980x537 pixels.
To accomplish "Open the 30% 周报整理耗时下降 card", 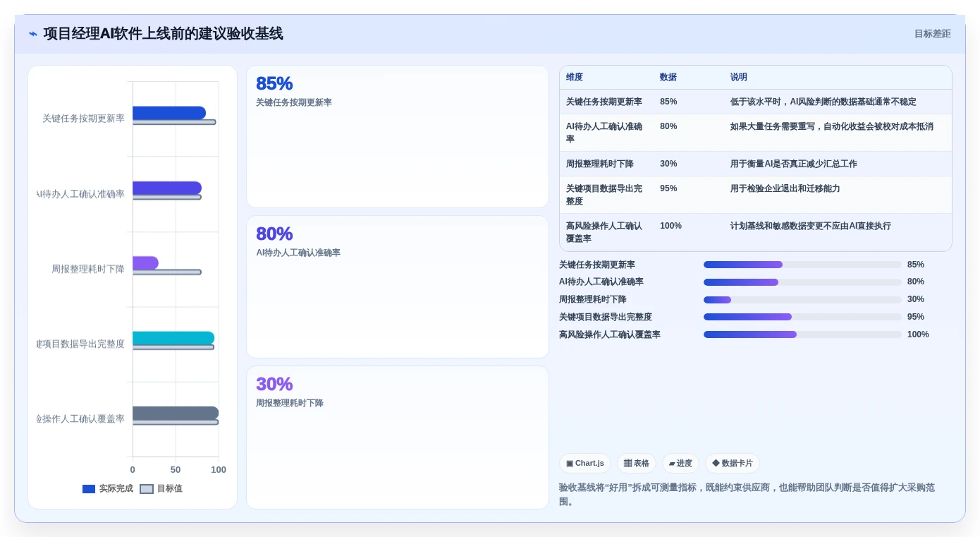I will coord(398,438).
